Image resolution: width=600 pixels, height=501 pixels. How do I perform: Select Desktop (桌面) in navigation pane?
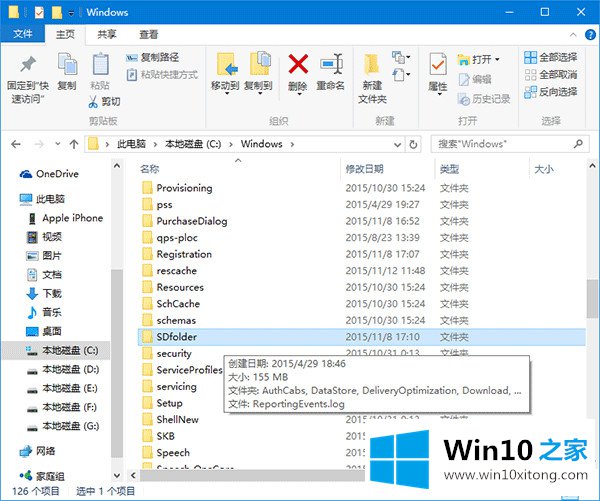[x=44, y=331]
